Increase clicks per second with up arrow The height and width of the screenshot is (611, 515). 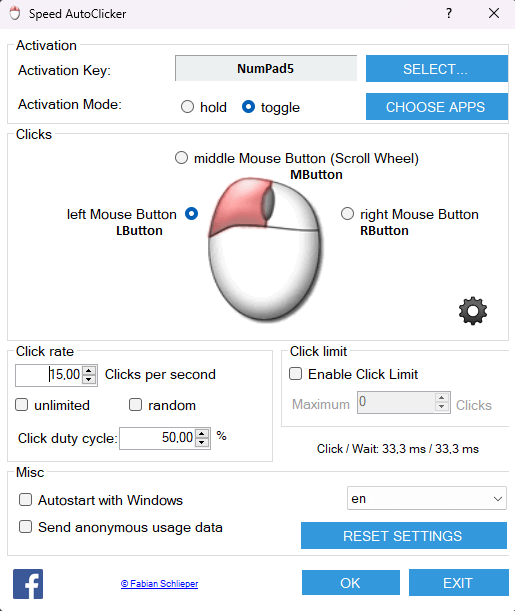coord(89,371)
